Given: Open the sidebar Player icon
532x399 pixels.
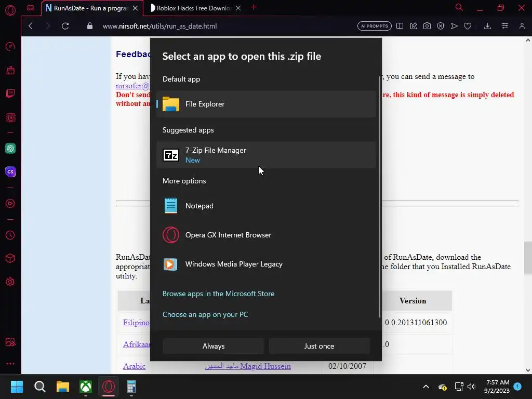Looking at the screenshot, I should [10, 203].
